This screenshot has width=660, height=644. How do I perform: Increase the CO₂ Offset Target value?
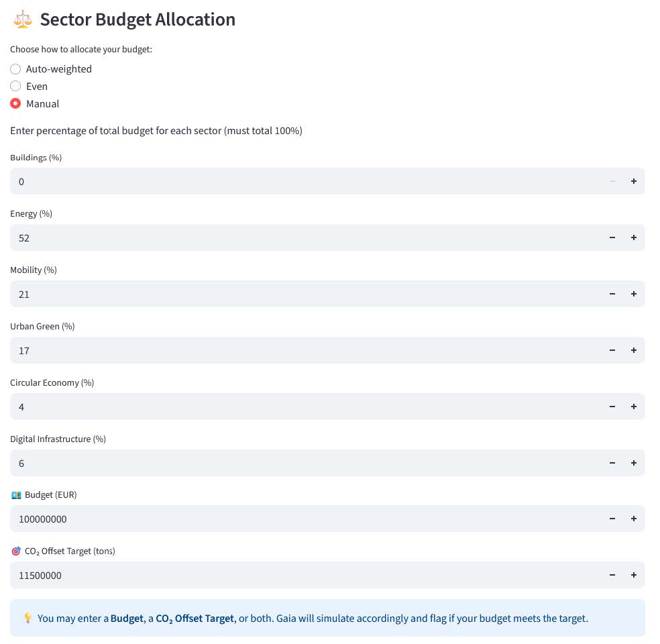point(633,575)
